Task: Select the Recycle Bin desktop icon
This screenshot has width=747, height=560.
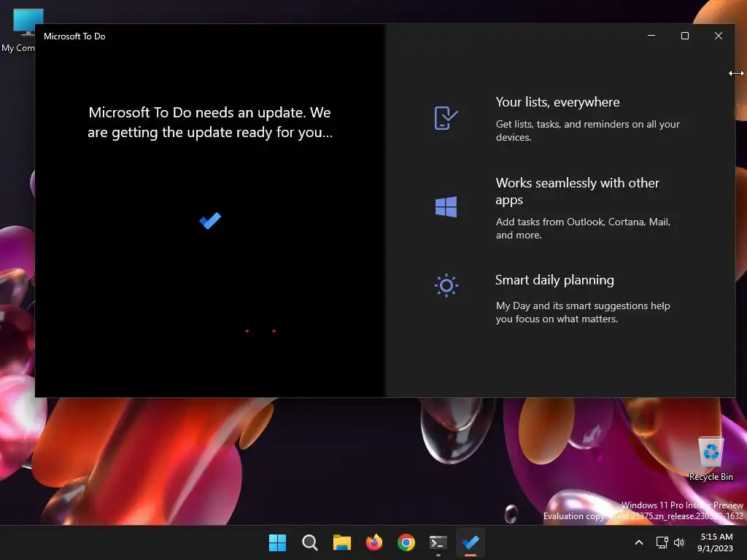Action: [711, 458]
